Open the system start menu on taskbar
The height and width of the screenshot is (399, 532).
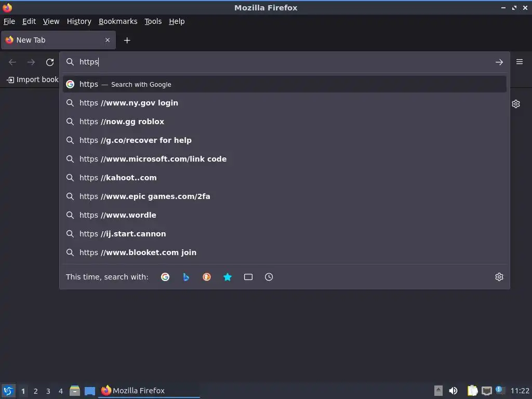click(8, 391)
